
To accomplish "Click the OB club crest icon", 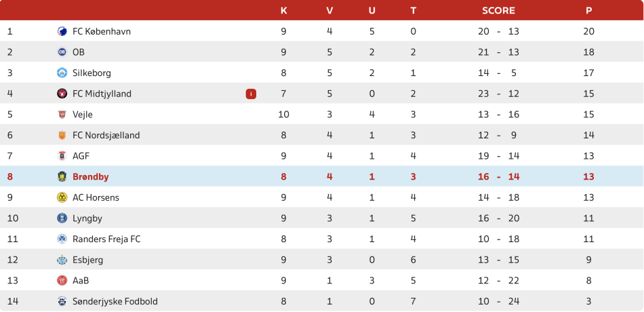I will [x=62, y=52].
